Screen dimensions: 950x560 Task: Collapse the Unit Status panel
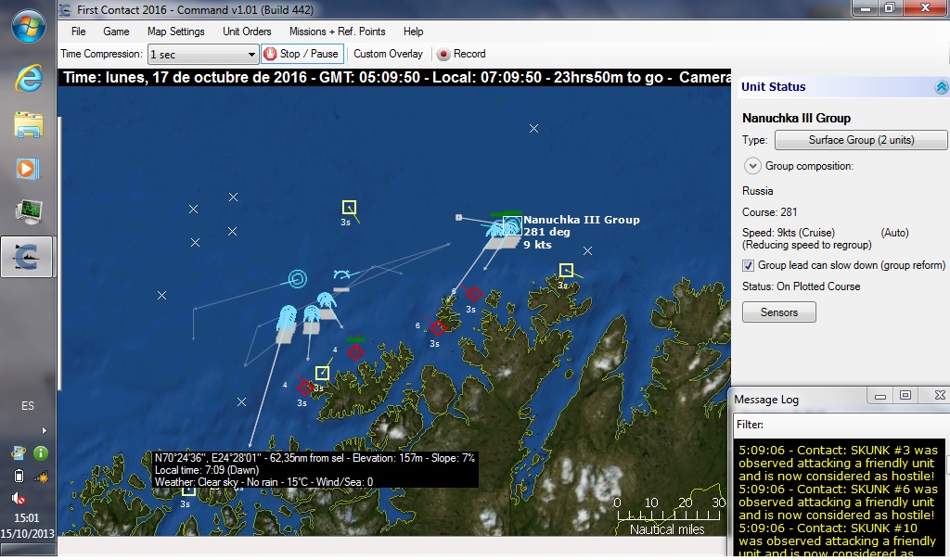pos(941,87)
